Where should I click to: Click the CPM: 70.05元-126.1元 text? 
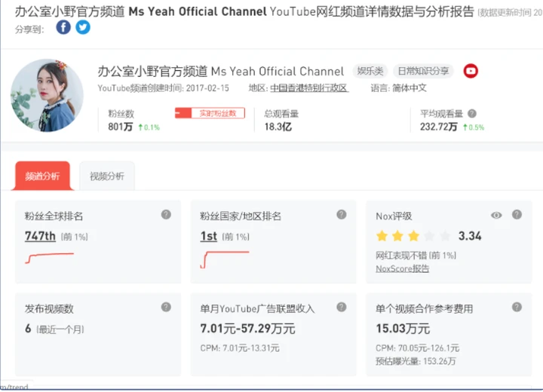417,348
